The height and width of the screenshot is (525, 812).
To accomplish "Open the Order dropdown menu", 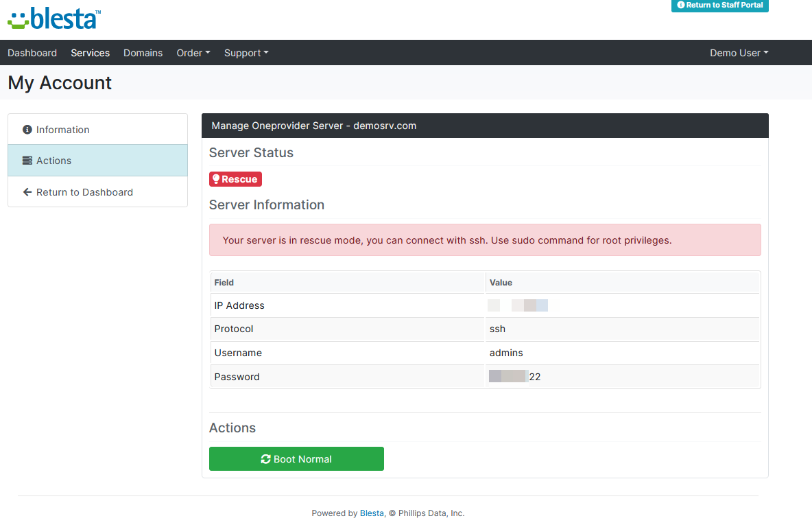I will [x=193, y=53].
